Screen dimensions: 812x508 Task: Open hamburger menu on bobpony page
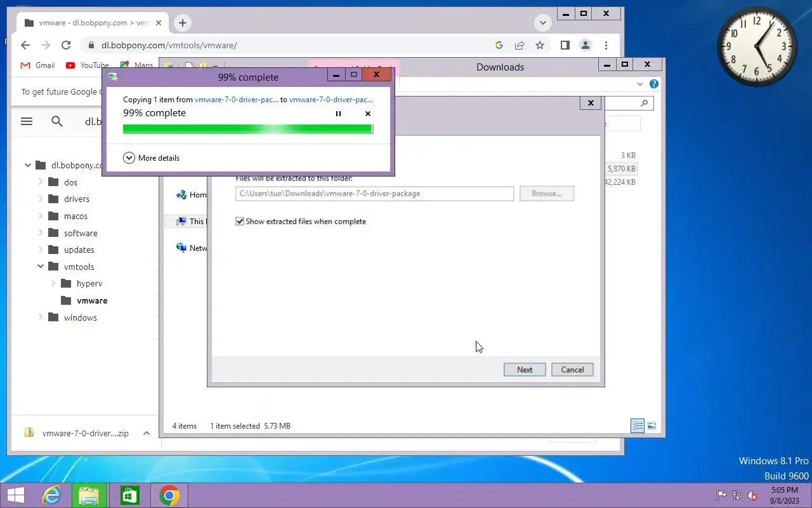(x=27, y=121)
